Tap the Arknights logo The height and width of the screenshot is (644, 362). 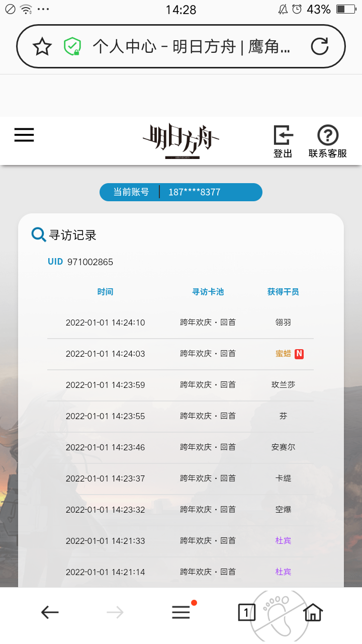click(x=181, y=141)
